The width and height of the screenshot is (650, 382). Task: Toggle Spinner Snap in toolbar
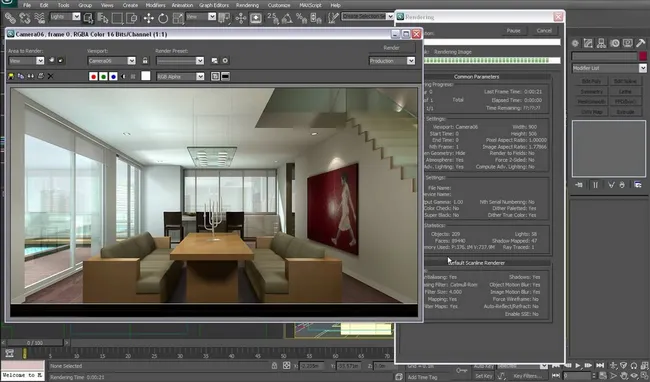click(315, 18)
